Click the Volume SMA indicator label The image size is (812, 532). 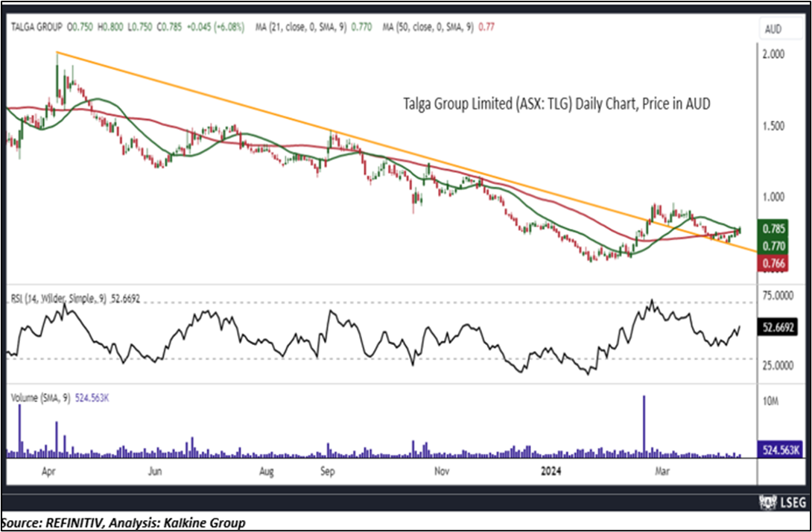point(59,399)
